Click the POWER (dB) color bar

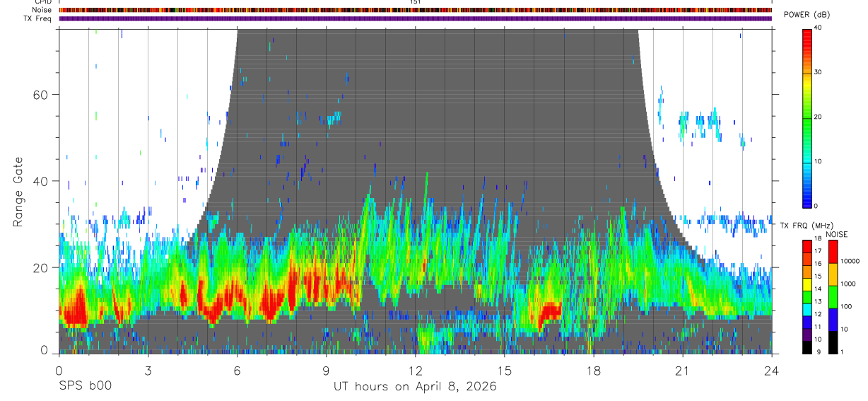pos(807,117)
